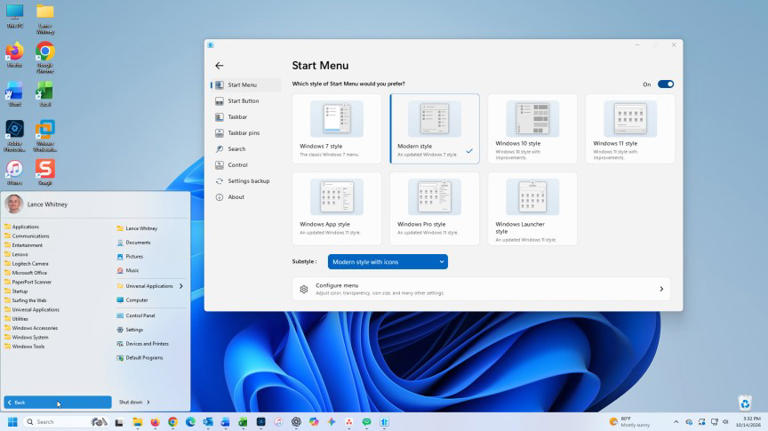Choose the Windows 10 style card
This screenshot has width=768, height=431.
tap(532, 129)
